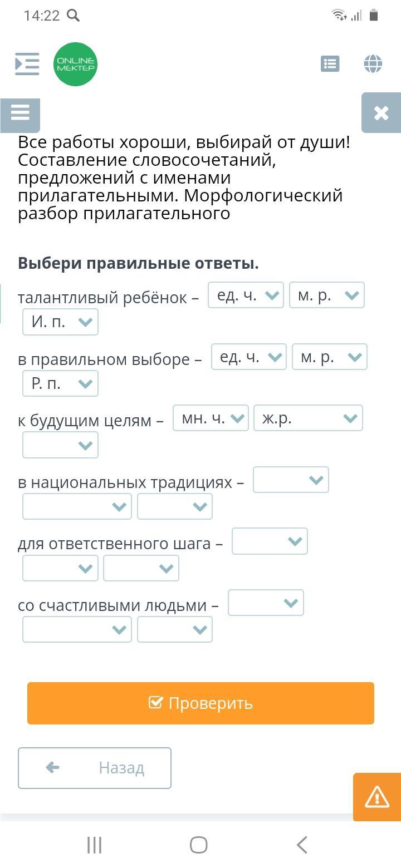Open the «Р. п.» case dropdown
The height and width of the screenshot is (868, 401).
pos(60,383)
